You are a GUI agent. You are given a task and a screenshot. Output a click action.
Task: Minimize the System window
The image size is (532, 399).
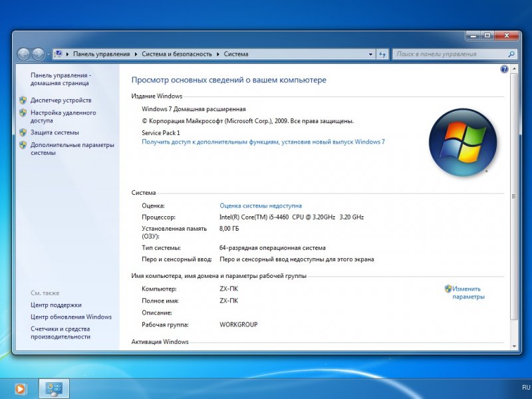473,35
